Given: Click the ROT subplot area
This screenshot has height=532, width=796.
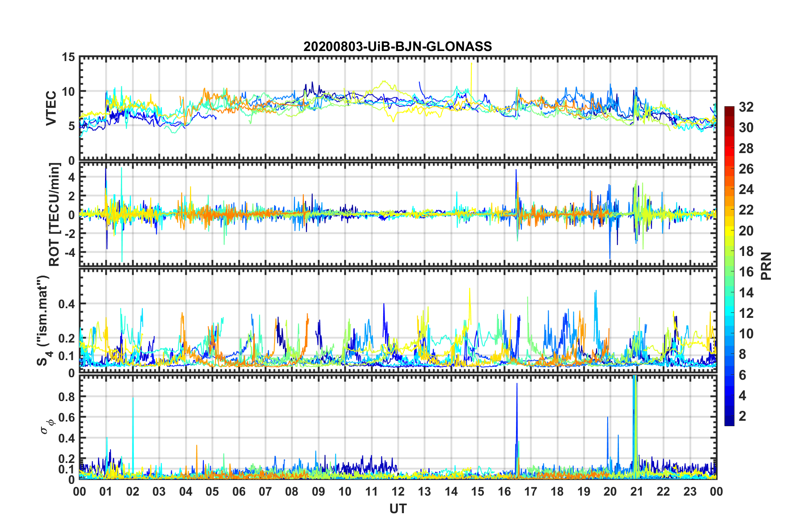Looking at the screenshot, I should (x=398, y=214).
